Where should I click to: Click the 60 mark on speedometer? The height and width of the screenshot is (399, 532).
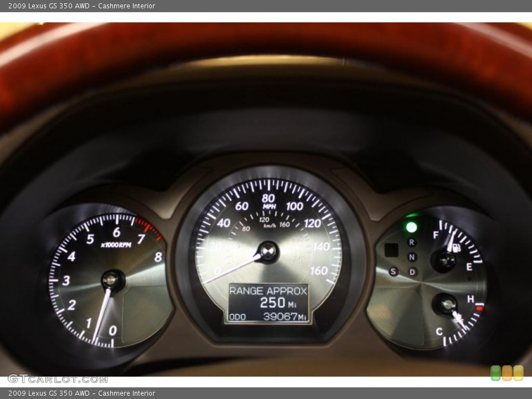242,206
